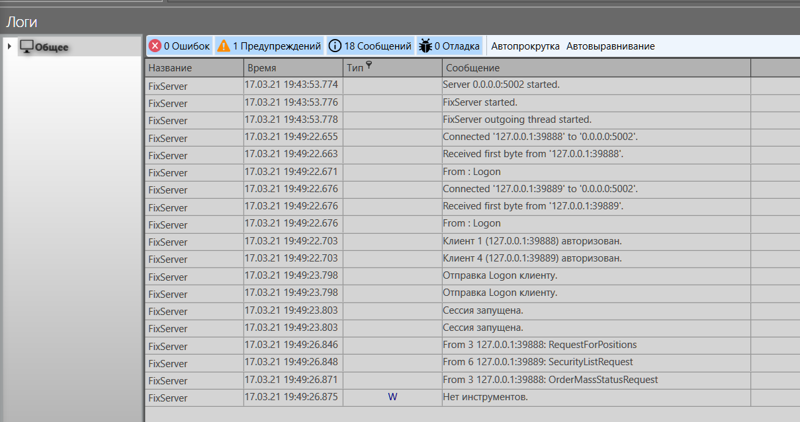800x422 pixels.
Task: Click the Логи panel title
Action: (24, 21)
